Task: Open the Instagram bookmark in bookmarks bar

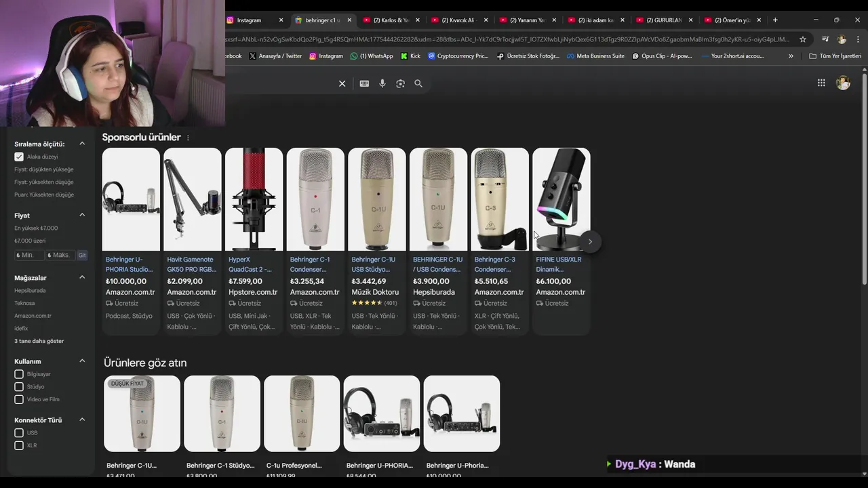Action: (326, 56)
